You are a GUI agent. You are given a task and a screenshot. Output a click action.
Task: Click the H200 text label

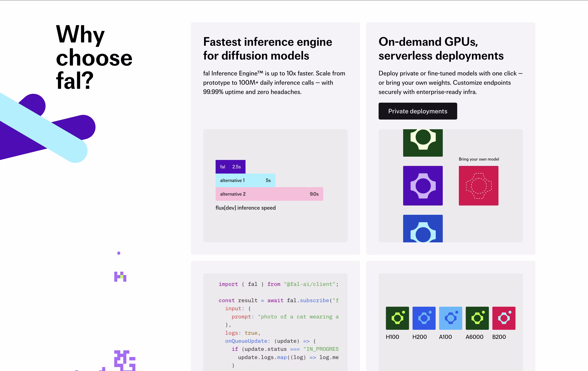click(x=419, y=337)
